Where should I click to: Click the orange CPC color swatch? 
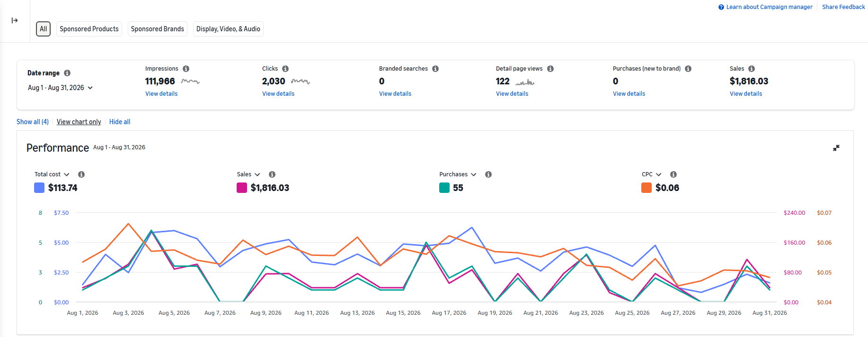pyautogui.click(x=647, y=188)
